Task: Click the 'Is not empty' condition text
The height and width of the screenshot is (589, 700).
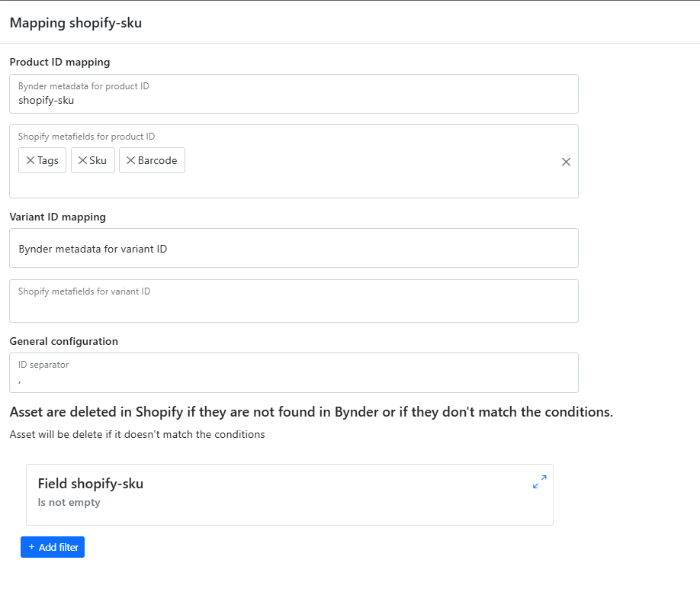Action: (x=69, y=503)
